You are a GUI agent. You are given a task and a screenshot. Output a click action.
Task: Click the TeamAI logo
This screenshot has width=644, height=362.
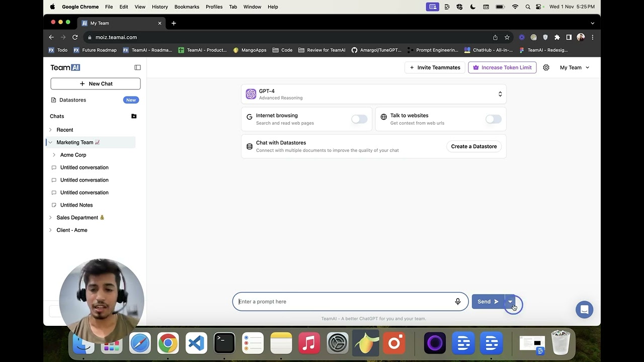[x=64, y=67]
